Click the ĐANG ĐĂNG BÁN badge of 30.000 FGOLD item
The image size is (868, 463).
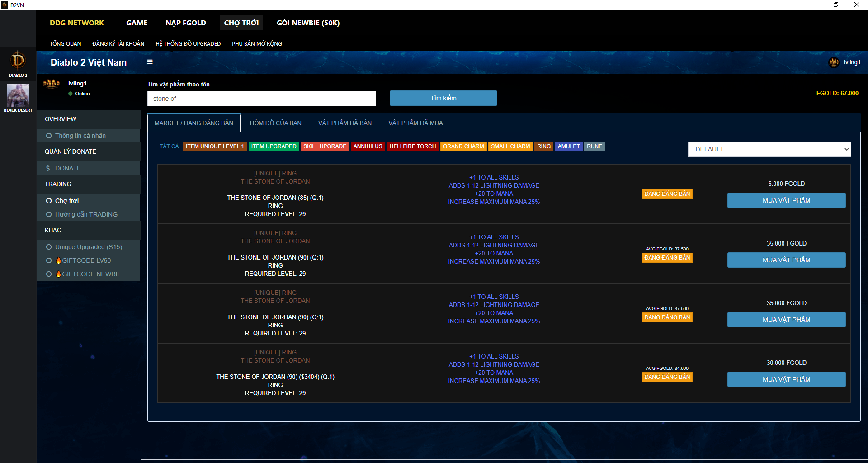667,377
